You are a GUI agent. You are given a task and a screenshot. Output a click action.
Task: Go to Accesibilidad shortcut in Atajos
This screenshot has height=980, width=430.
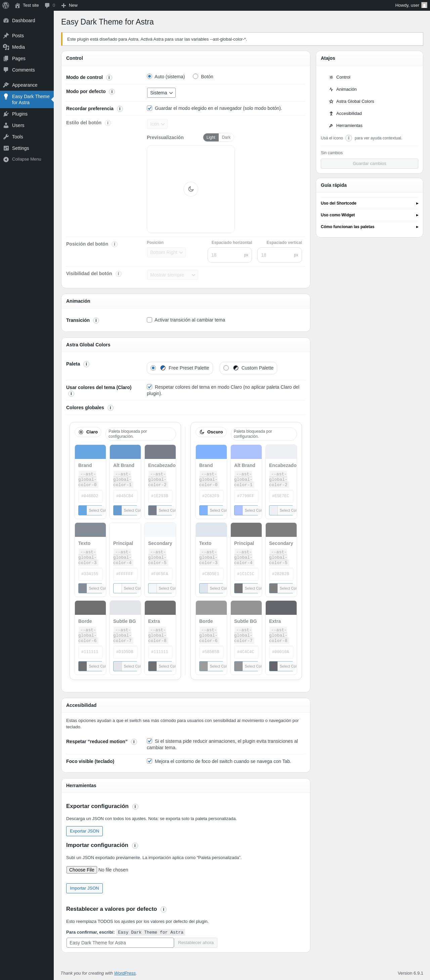point(345,114)
